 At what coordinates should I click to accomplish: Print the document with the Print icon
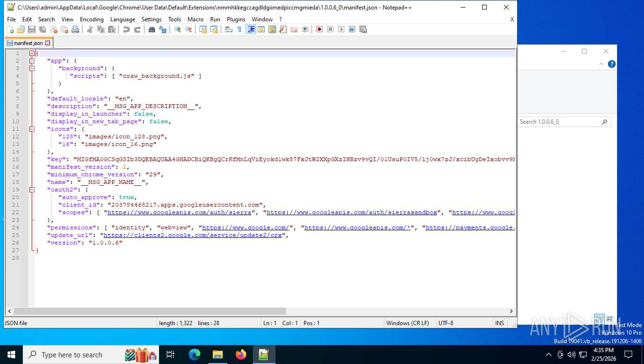tap(75, 29)
